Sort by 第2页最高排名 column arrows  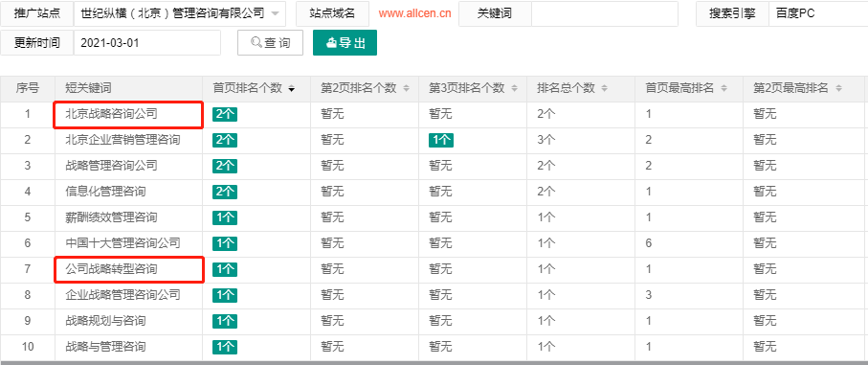(838, 88)
